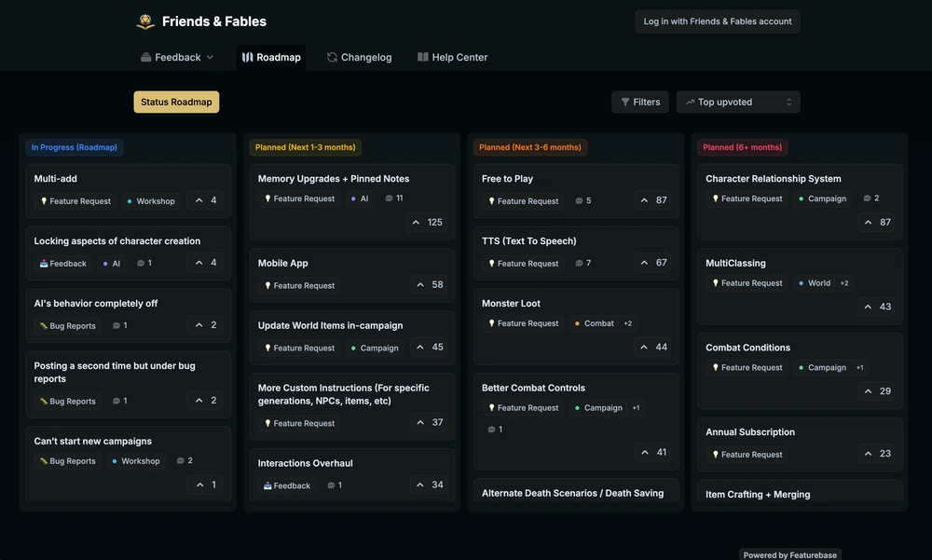Upvote AI's behavior completely off
932x560 pixels.
click(206, 325)
